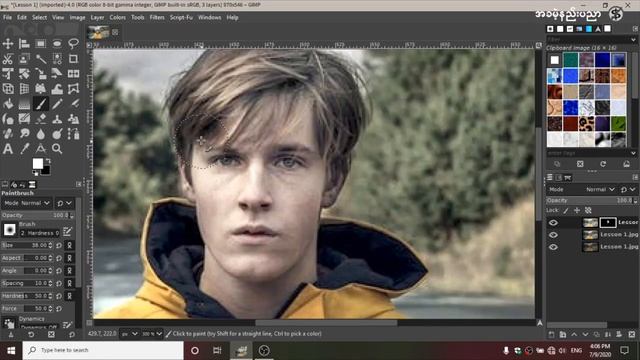Image resolution: width=640 pixels, height=360 pixels.
Task: Select the Dodge/Burn tool
Action: point(57,134)
